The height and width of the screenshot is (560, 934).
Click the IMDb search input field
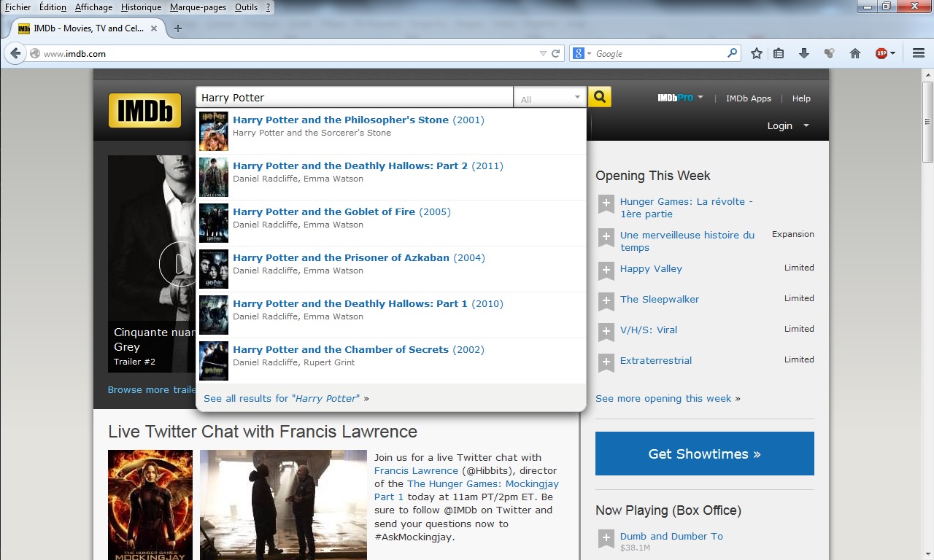point(355,98)
